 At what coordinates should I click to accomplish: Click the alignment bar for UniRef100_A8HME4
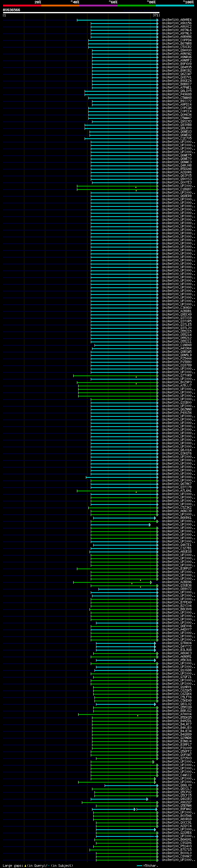point(118,20)
